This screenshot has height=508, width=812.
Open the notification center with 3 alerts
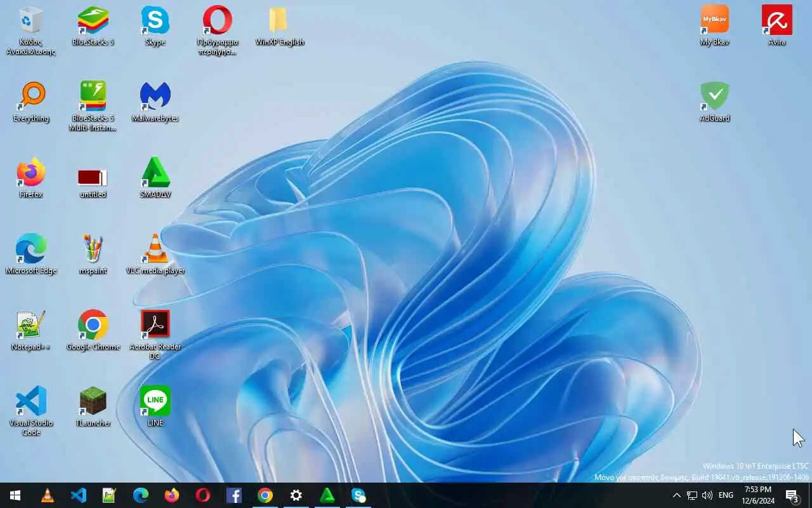pos(792,495)
